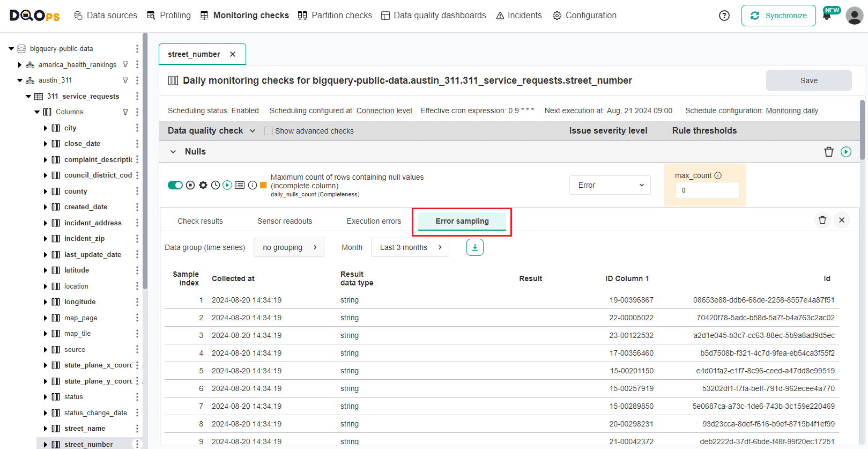The height and width of the screenshot is (449, 868).
Task: Run the daily_nulls_count check
Action: pyautogui.click(x=227, y=185)
